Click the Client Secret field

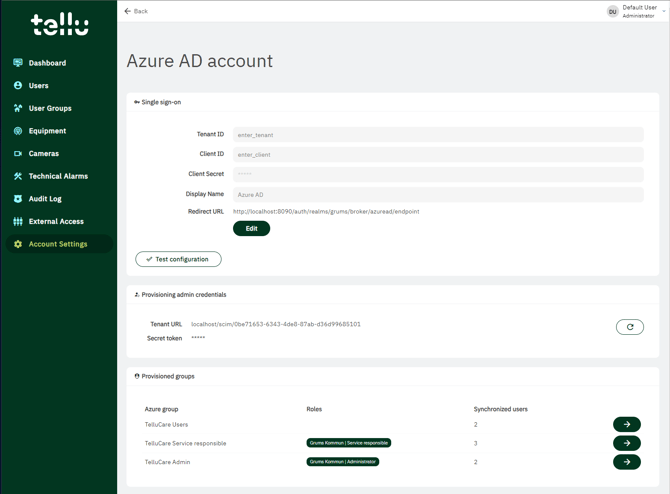point(438,174)
